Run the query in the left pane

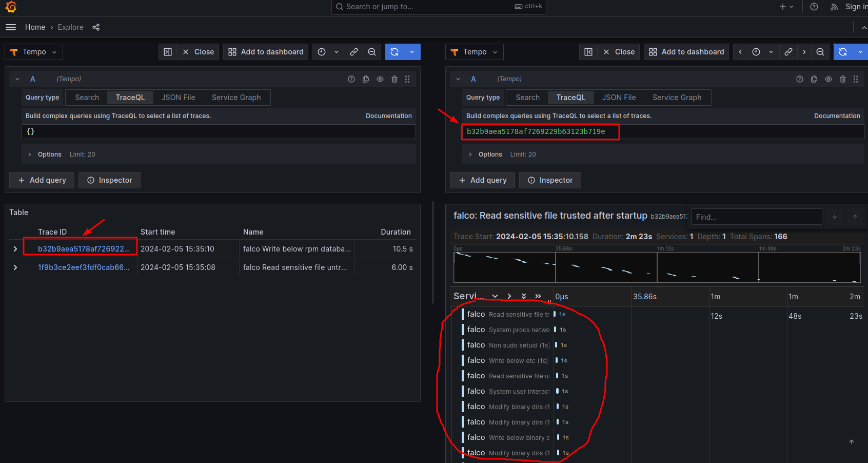pos(394,52)
